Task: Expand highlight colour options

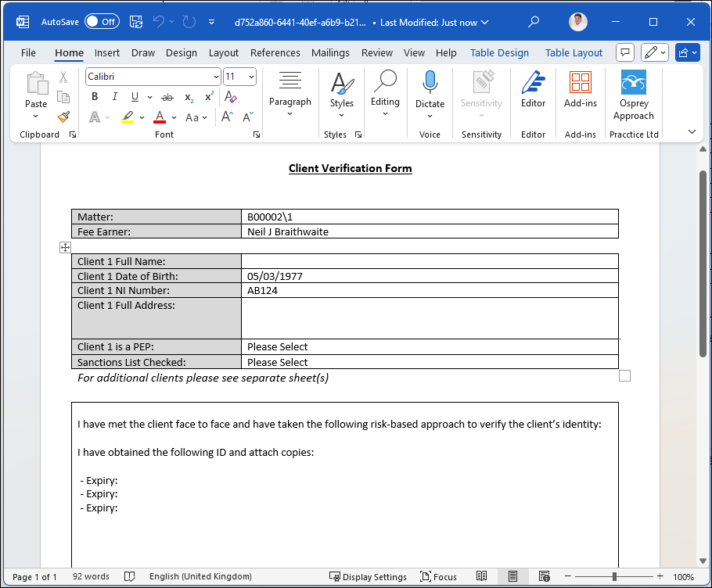Action: pos(142,117)
